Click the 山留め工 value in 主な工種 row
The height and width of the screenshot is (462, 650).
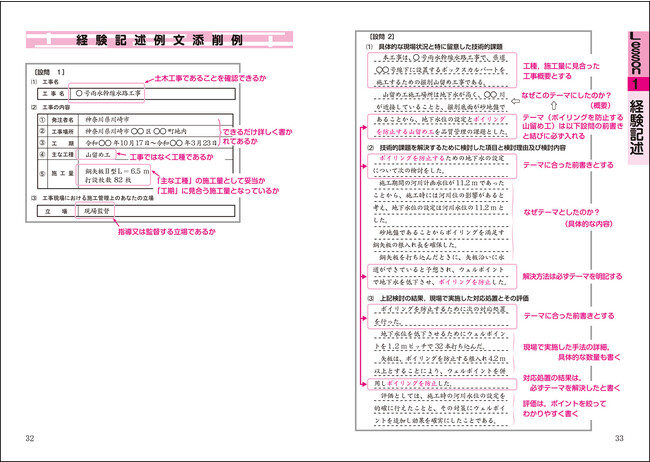coord(96,156)
